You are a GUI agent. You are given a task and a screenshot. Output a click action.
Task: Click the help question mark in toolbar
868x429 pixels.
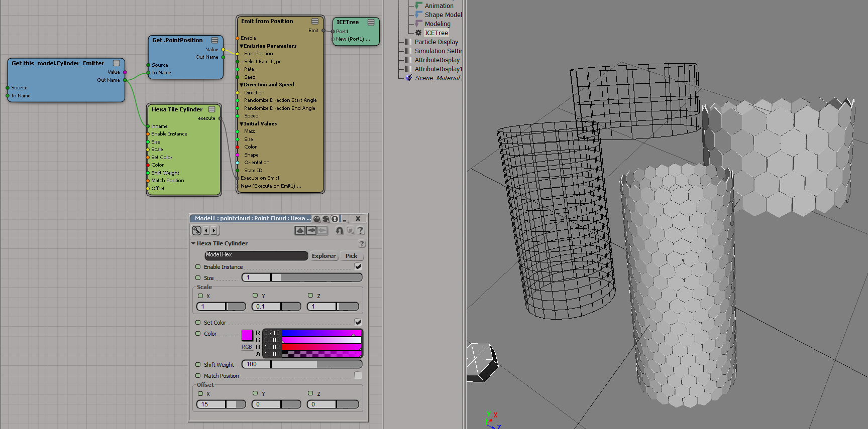(360, 230)
